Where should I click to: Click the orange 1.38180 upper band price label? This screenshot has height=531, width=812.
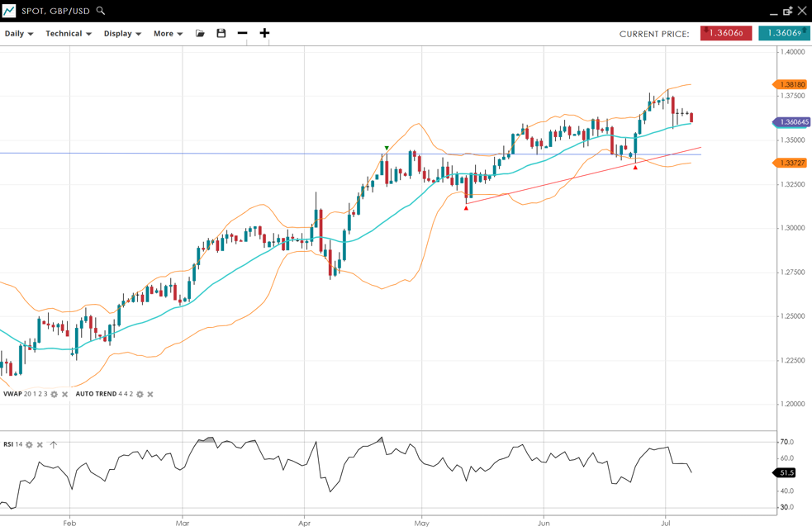click(791, 85)
